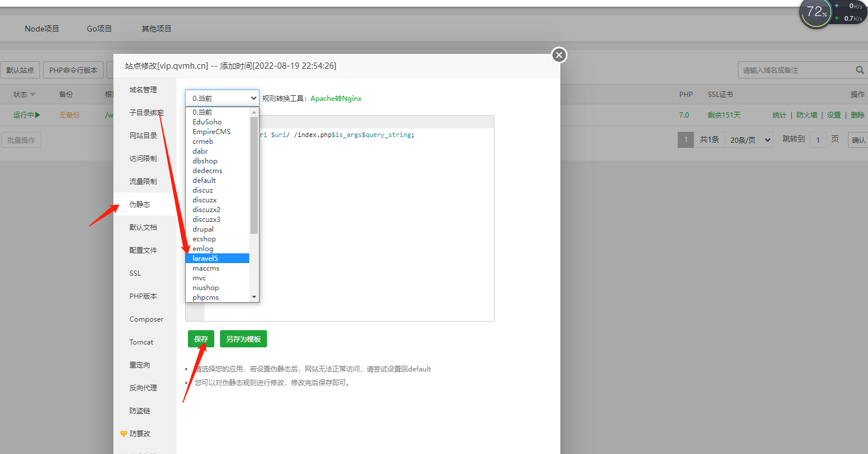Focus the domain or remark search field
The height and width of the screenshot is (454, 868).
[x=796, y=70]
